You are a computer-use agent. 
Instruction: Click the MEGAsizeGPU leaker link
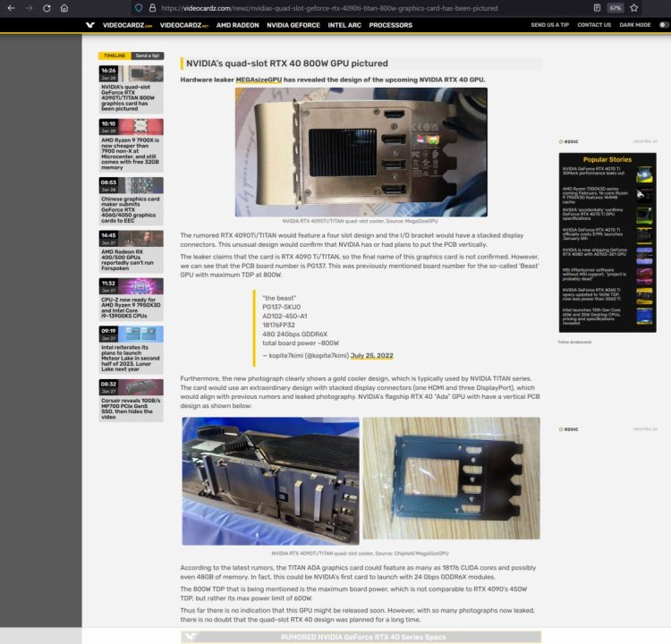coord(259,80)
